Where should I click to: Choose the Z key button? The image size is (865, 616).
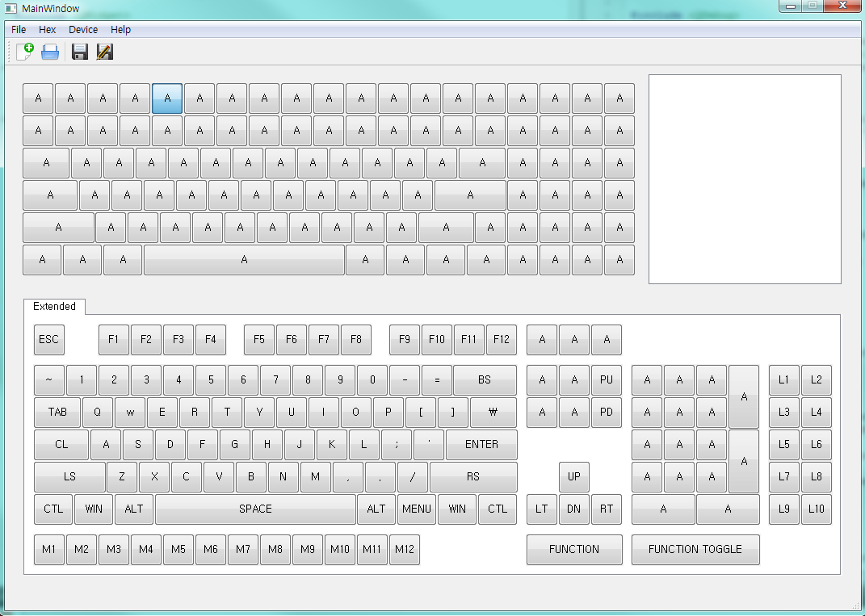coord(122,477)
